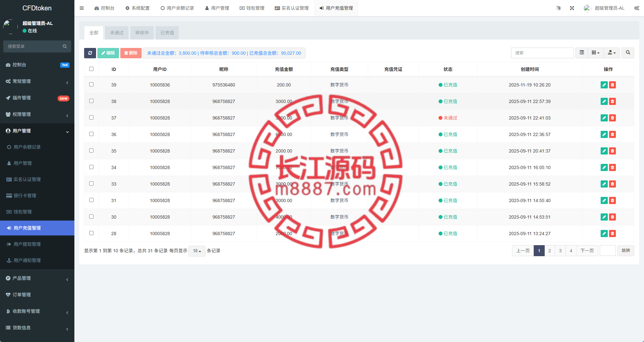Screen dimensions: 644x342
Task: Open the settings gears icon top right
Action: pyautogui.click(x=637, y=8)
